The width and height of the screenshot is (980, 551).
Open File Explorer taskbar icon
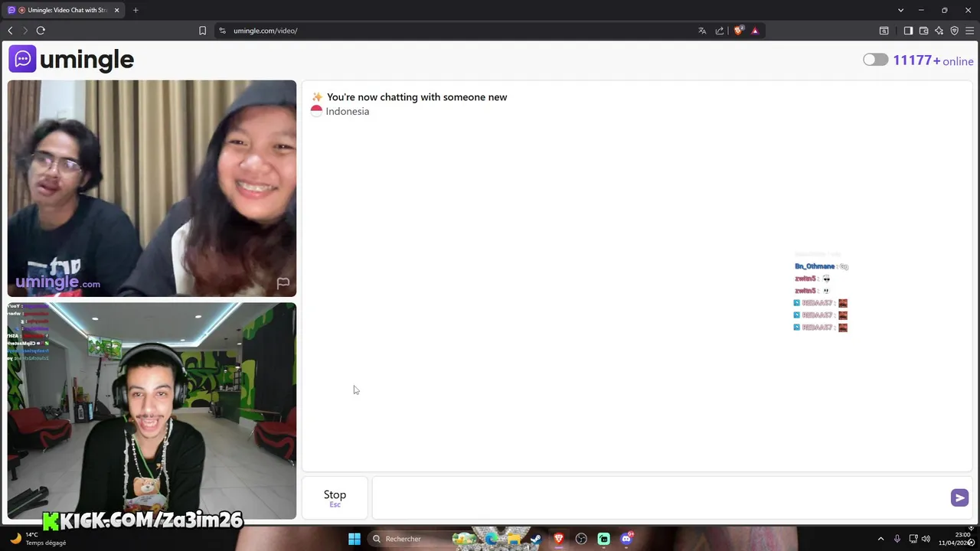pyautogui.click(x=513, y=539)
